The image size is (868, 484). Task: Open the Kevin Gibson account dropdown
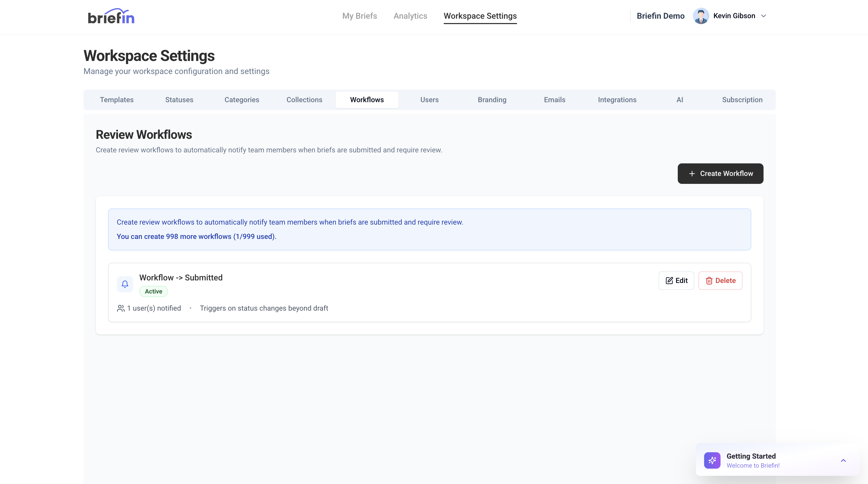[x=764, y=16]
